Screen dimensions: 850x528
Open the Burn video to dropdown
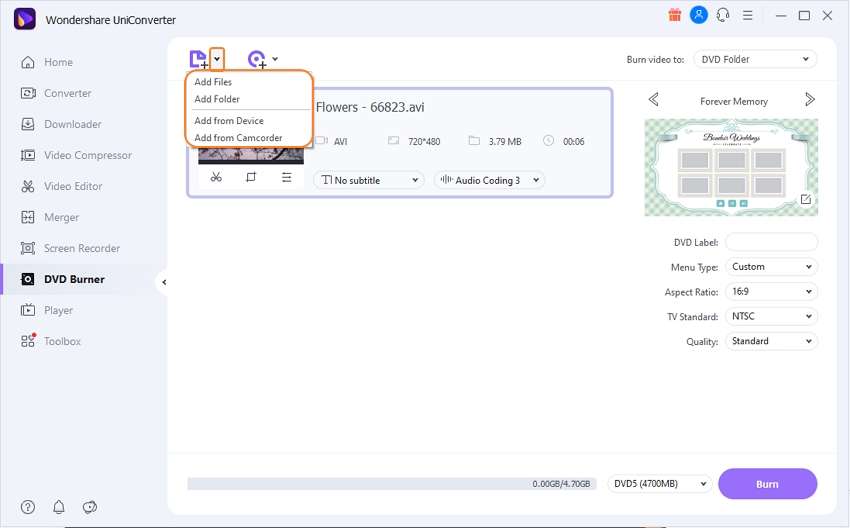pos(755,59)
